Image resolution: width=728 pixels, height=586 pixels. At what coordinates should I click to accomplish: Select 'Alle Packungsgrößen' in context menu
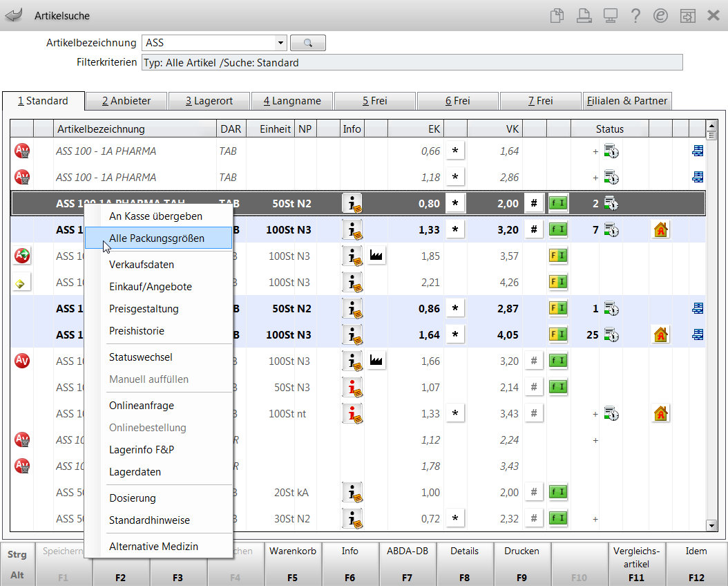(157, 238)
